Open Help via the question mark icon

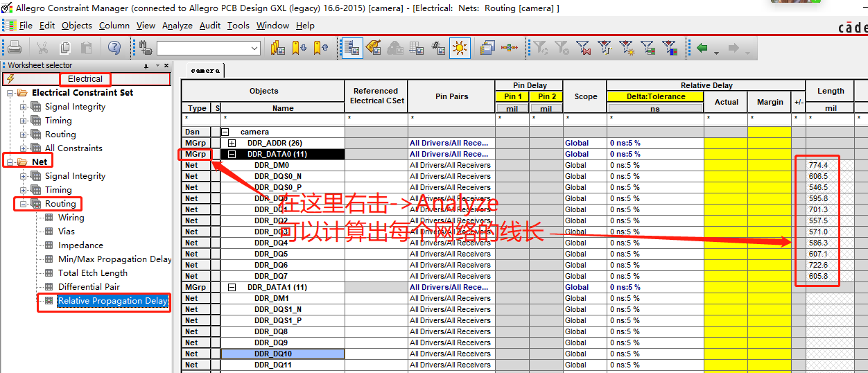[x=114, y=48]
